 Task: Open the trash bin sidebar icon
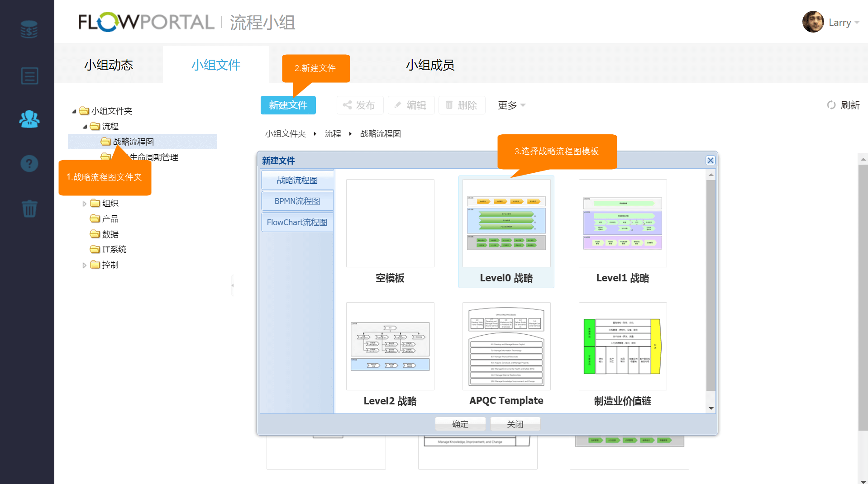point(29,209)
